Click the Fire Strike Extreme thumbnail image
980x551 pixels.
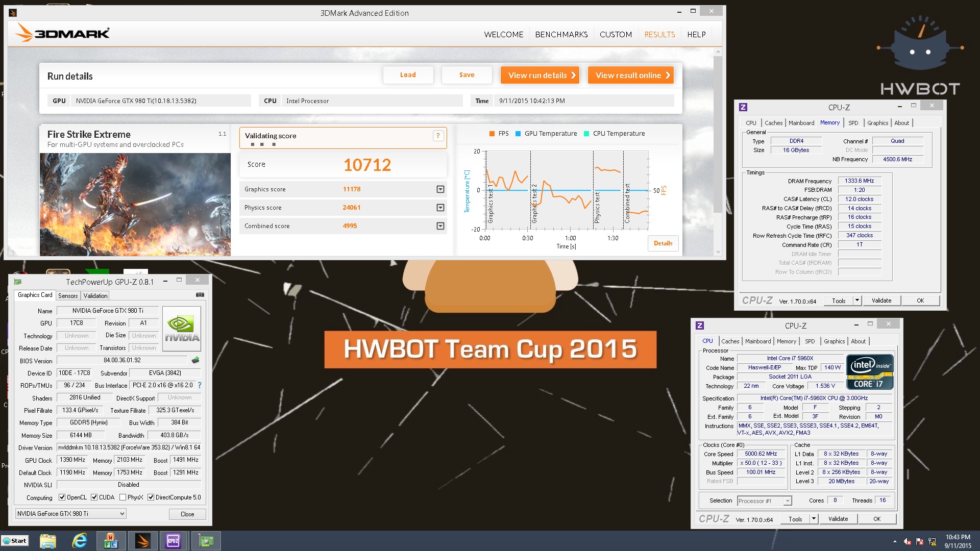(135, 204)
